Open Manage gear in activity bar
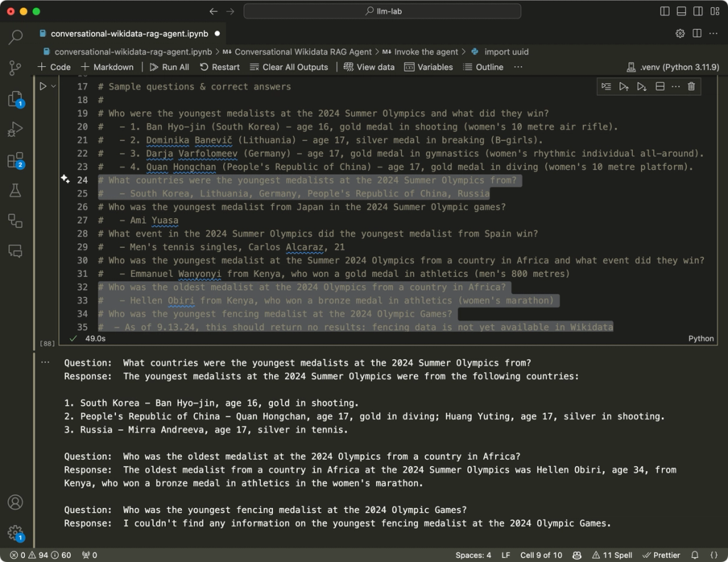The height and width of the screenshot is (562, 728). (16, 532)
